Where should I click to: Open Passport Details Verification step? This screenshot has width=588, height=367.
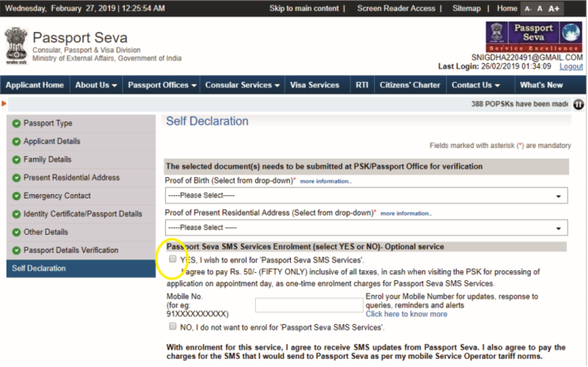click(x=81, y=250)
